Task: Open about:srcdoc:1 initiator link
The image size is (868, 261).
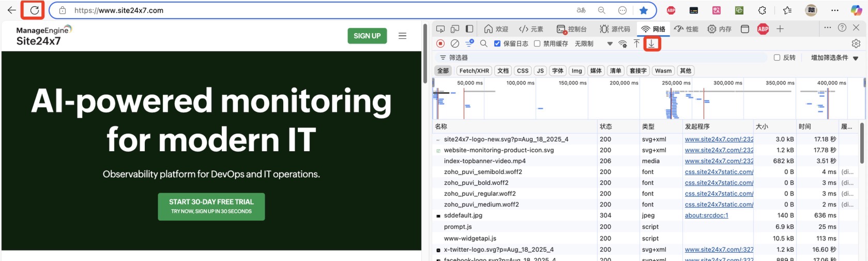Action: point(706,215)
